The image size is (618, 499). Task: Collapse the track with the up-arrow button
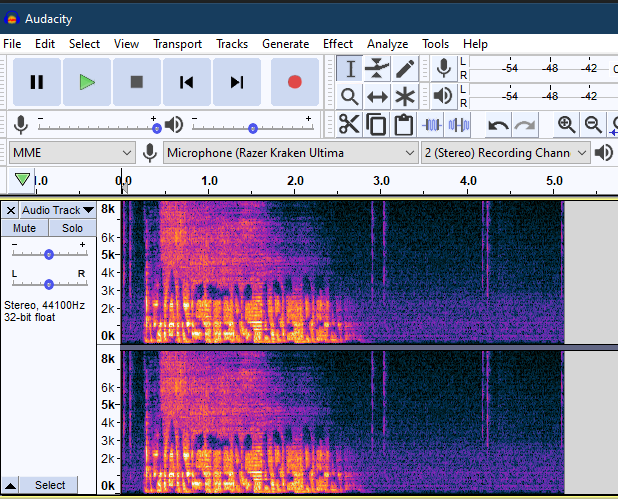coord(11,485)
